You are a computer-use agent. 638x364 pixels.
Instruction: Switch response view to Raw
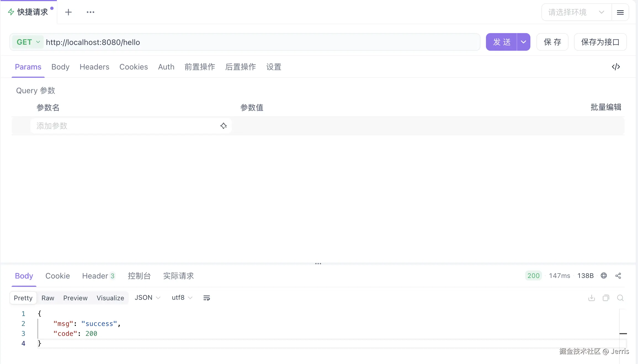click(48, 298)
